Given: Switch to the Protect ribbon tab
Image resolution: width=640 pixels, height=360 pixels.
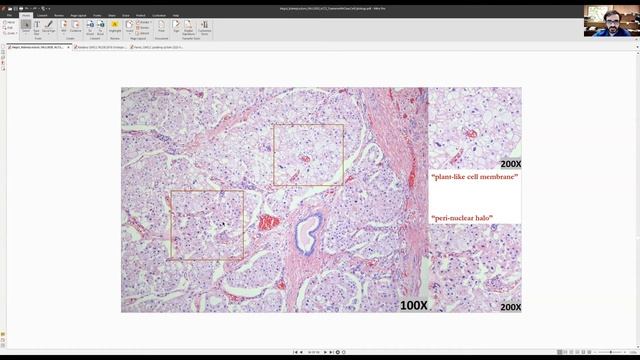Looking at the screenshot, I should (140, 16).
